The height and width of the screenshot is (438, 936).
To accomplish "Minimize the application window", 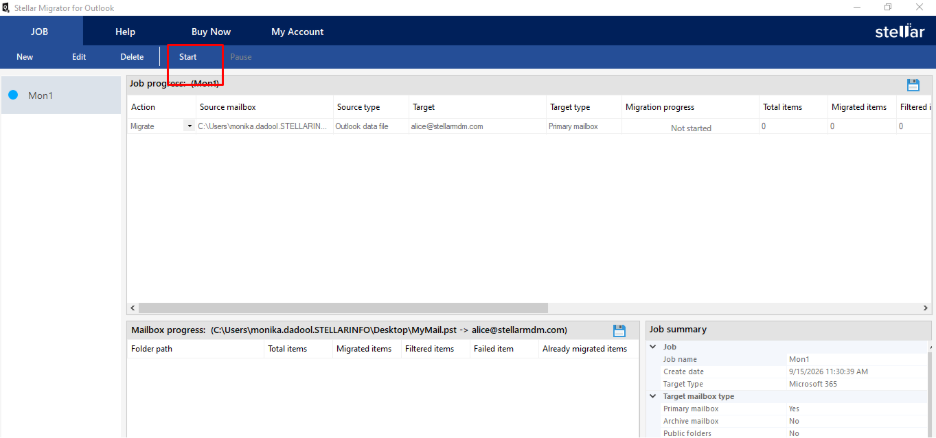I will (857, 8).
